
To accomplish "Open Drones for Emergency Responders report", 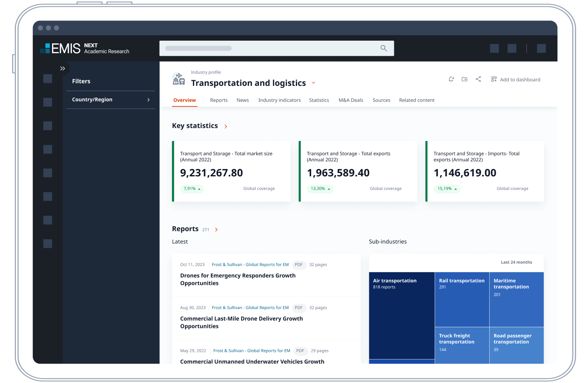I will tap(237, 279).
